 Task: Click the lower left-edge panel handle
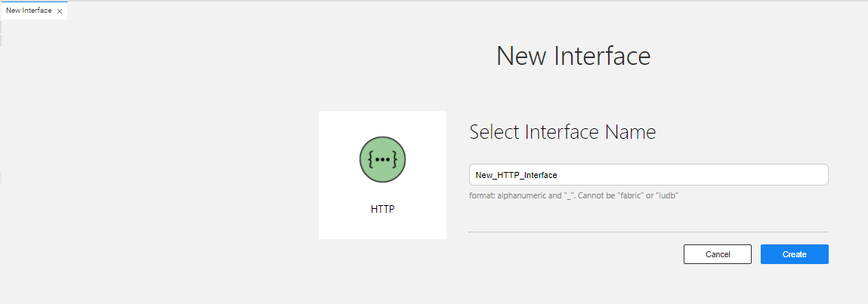(1, 177)
